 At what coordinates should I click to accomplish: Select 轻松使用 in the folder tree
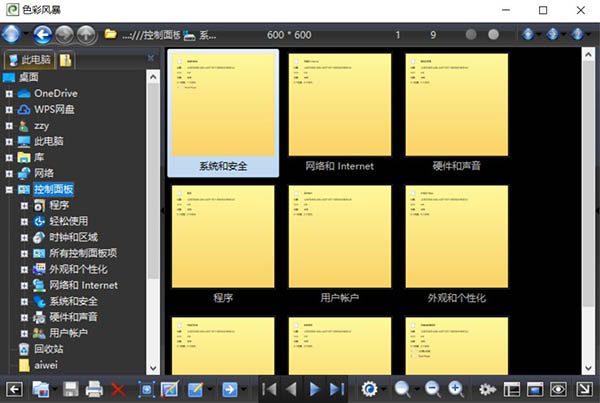pyautogui.click(x=68, y=221)
